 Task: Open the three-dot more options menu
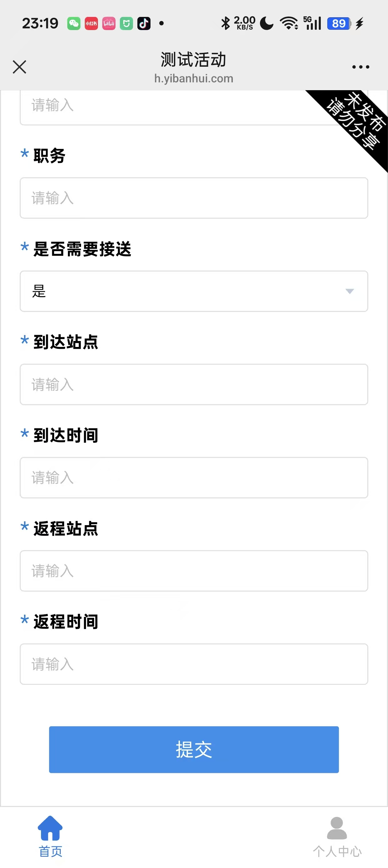(360, 67)
